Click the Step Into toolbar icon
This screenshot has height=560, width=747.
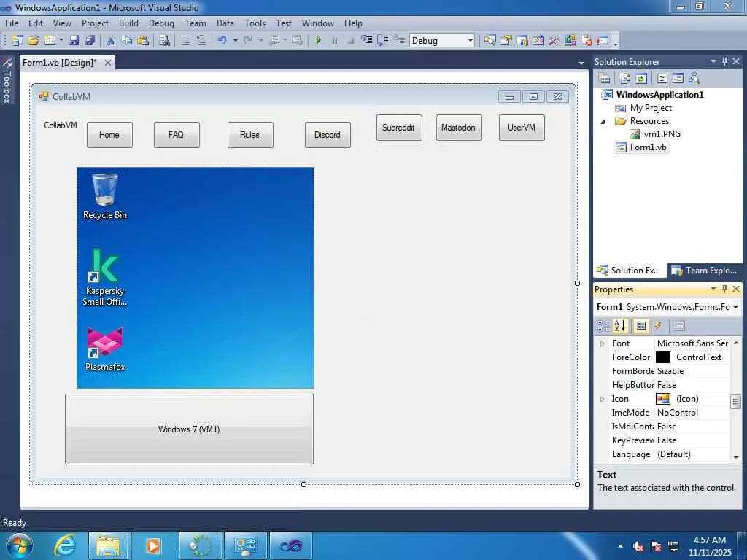tap(366, 41)
